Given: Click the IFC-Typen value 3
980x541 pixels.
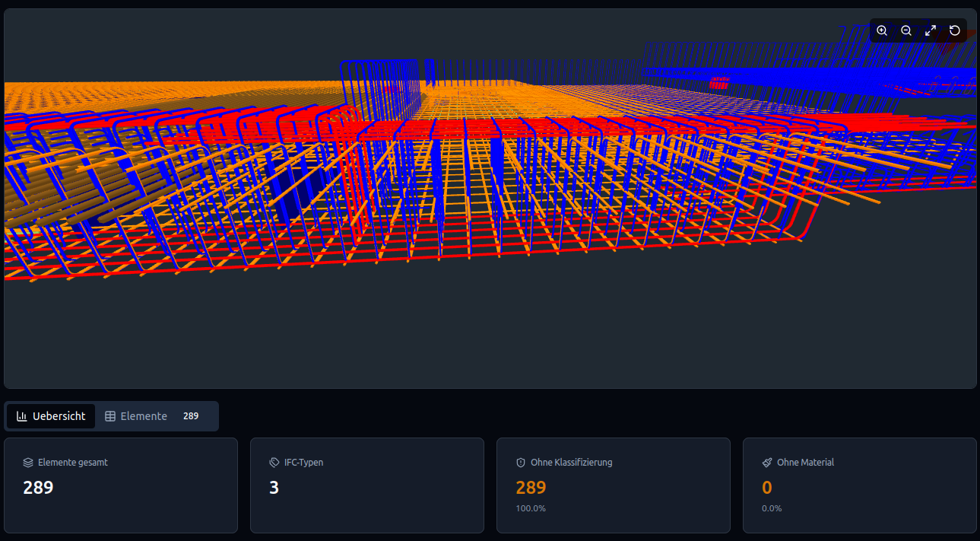Looking at the screenshot, I should tap(274, 488).
